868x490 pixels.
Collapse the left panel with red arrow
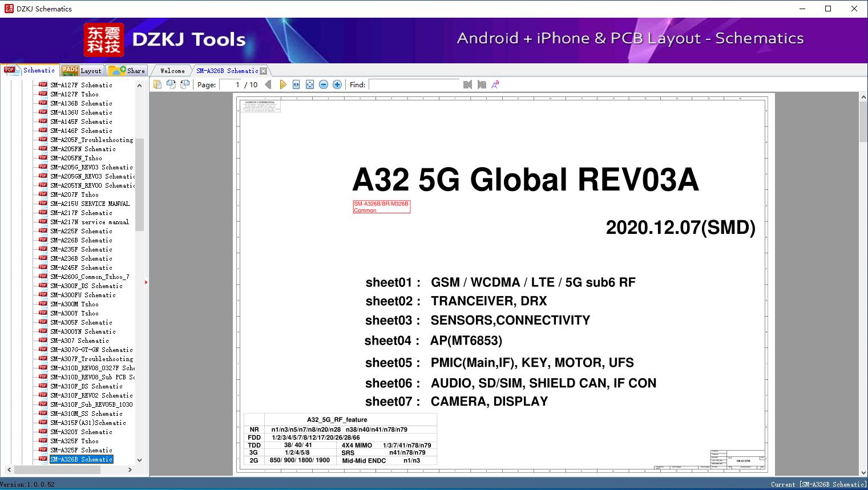(146, 282)
